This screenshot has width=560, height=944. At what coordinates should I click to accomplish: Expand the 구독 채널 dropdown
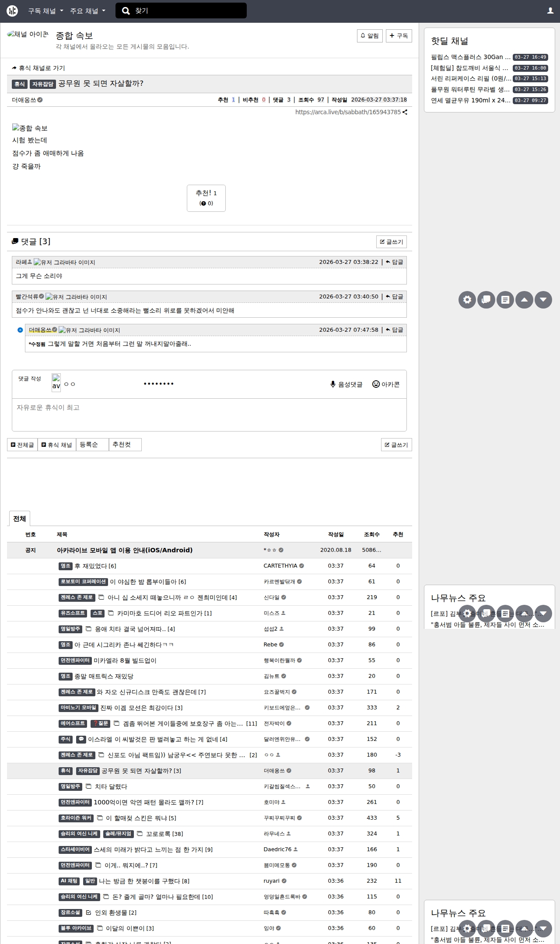coord(45,11)
